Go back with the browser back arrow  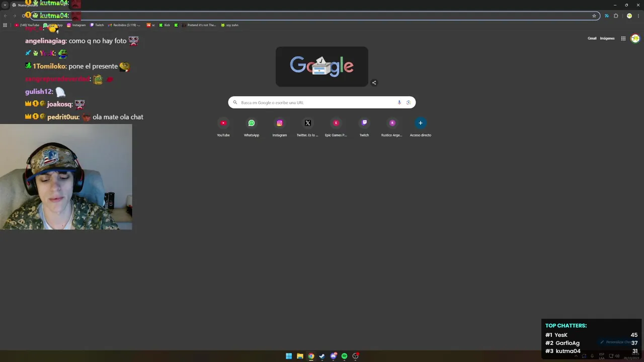point(6,16)
